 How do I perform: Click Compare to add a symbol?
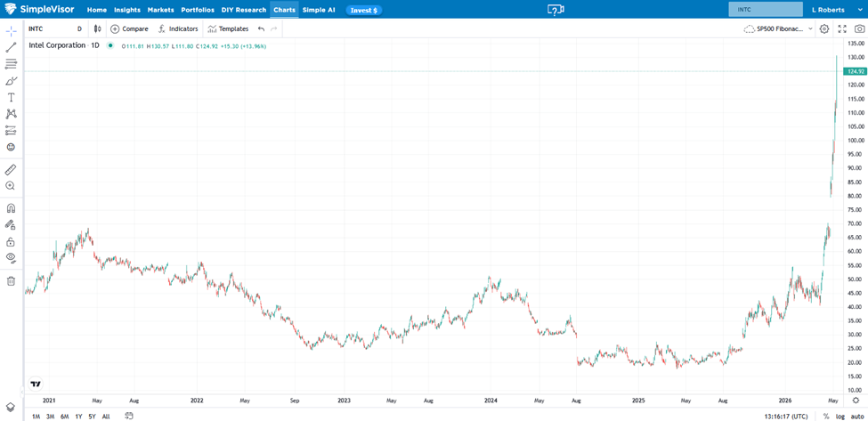click(x=130, y=28)
